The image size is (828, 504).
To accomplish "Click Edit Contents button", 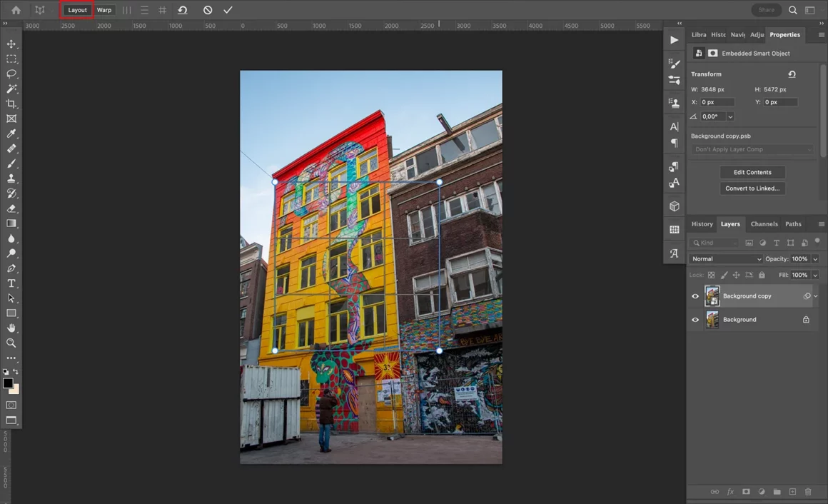I will point(752,172).
